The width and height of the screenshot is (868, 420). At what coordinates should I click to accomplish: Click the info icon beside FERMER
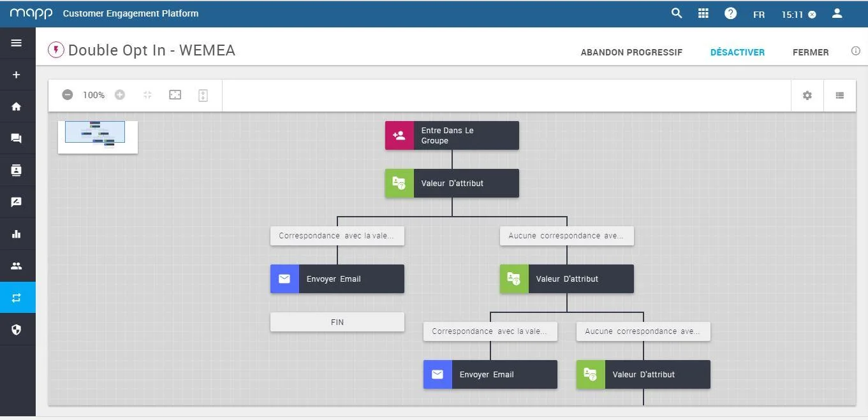point(856,51)
